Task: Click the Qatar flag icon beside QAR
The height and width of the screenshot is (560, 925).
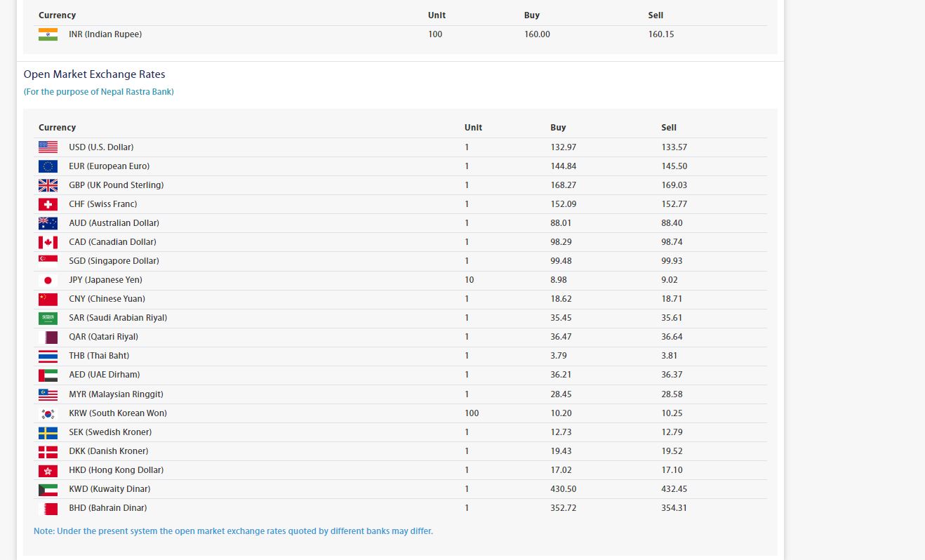Action: coord(48,337)
